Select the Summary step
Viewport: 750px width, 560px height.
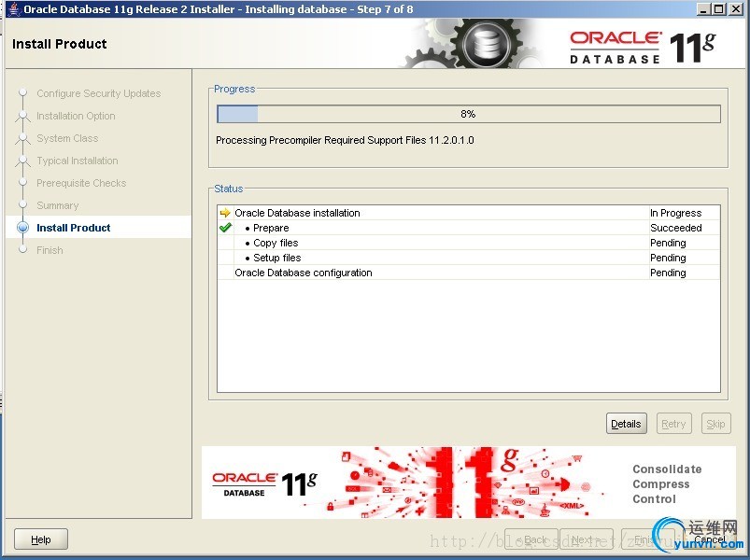[57, 205]
